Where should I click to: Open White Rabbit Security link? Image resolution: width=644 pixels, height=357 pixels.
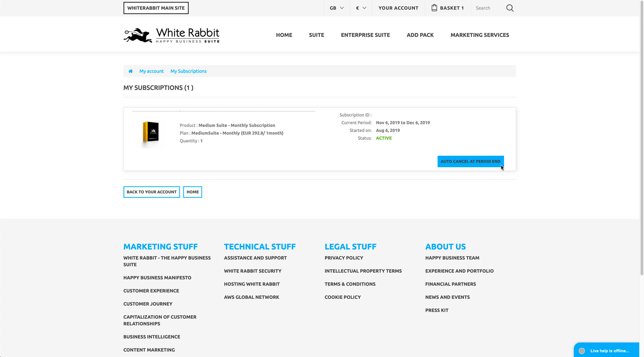[253, 271]
